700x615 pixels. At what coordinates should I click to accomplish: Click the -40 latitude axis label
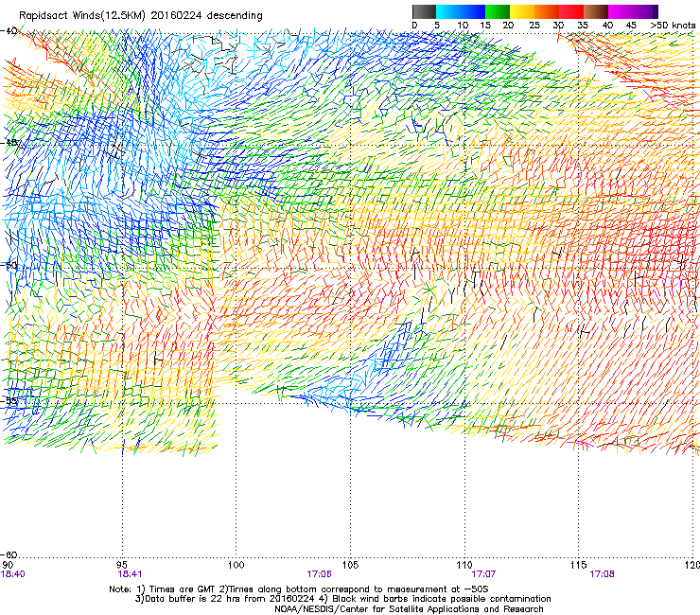tap(9, 31)
